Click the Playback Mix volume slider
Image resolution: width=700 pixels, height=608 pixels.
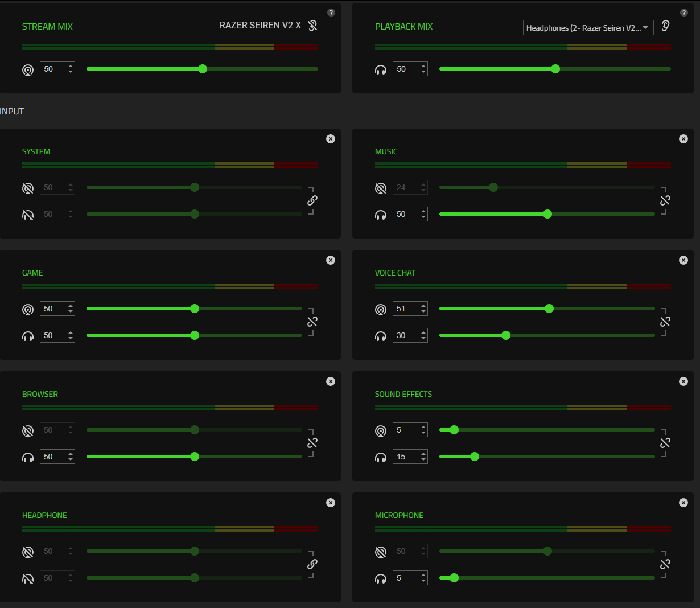[555, 69]
